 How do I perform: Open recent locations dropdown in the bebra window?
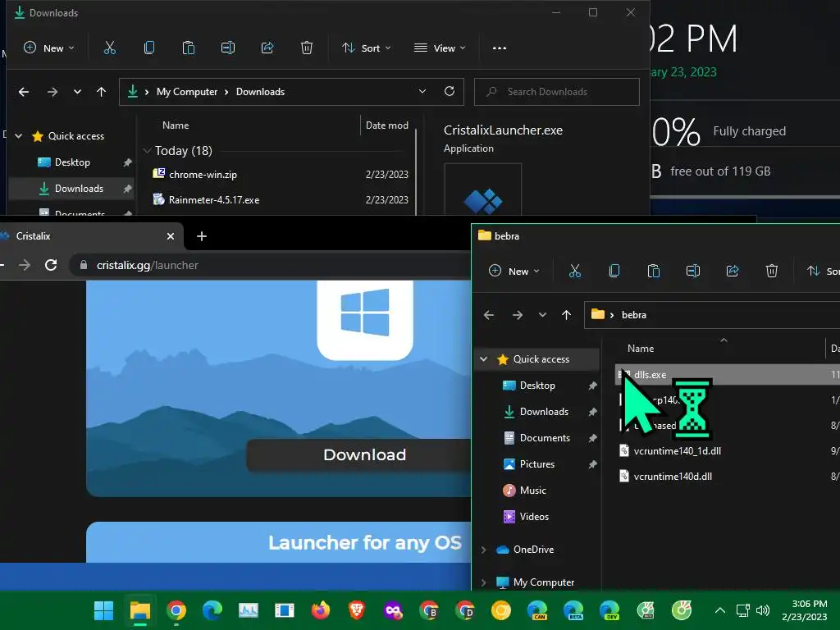(542, 315)
